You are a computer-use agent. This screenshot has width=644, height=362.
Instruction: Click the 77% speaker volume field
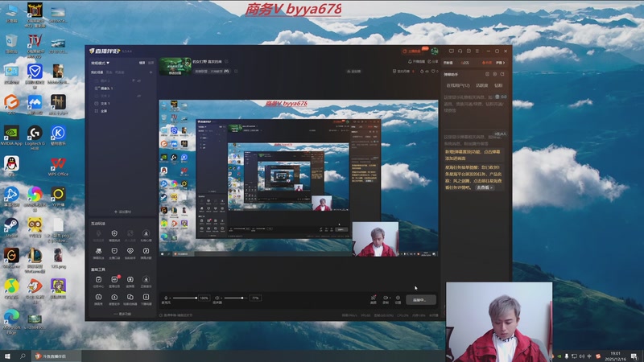coord(255,298)
